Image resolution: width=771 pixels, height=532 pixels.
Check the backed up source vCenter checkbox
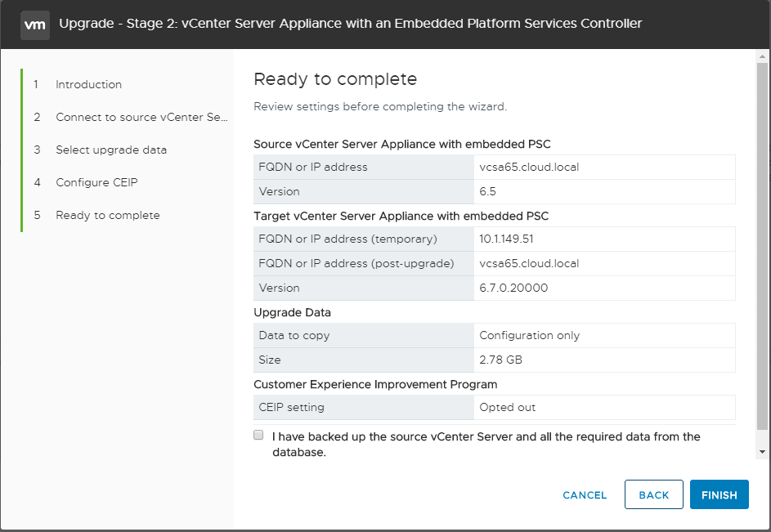(x=258, y=435)
